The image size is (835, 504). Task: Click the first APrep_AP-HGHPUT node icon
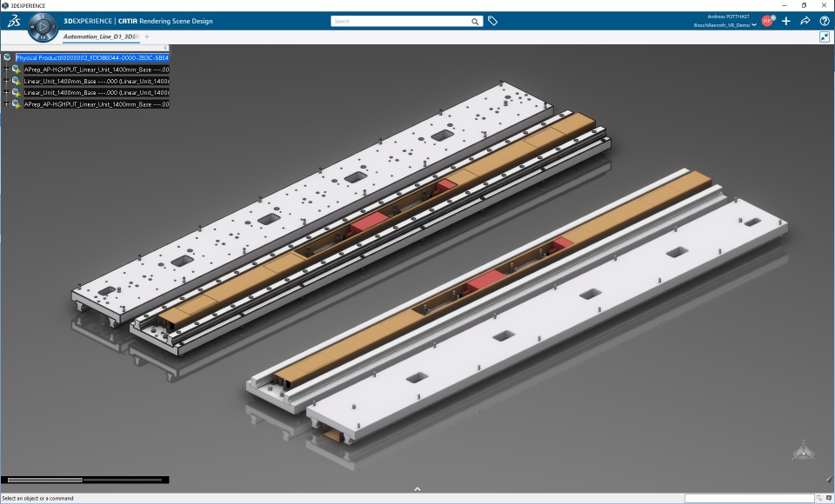[x=16, y=70]
